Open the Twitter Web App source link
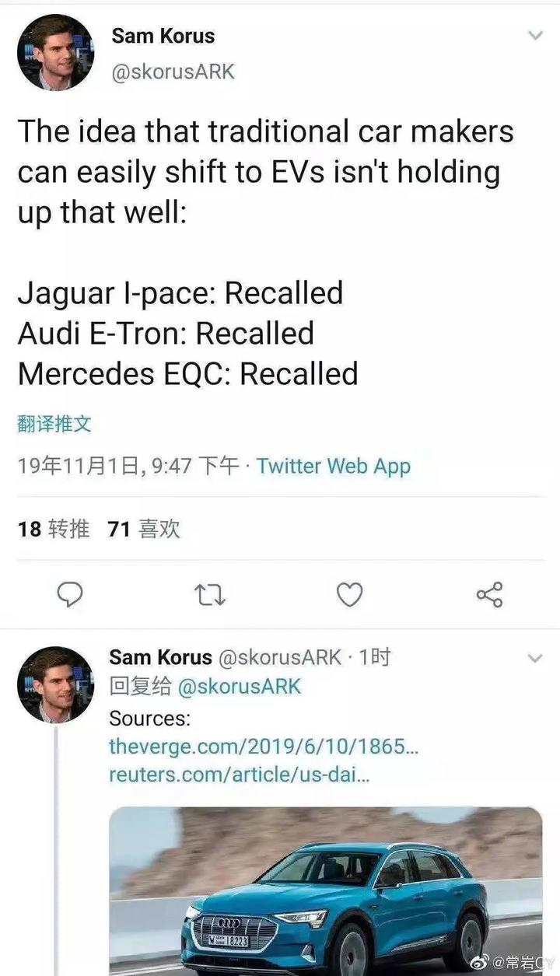 click(x=334, y=466)
